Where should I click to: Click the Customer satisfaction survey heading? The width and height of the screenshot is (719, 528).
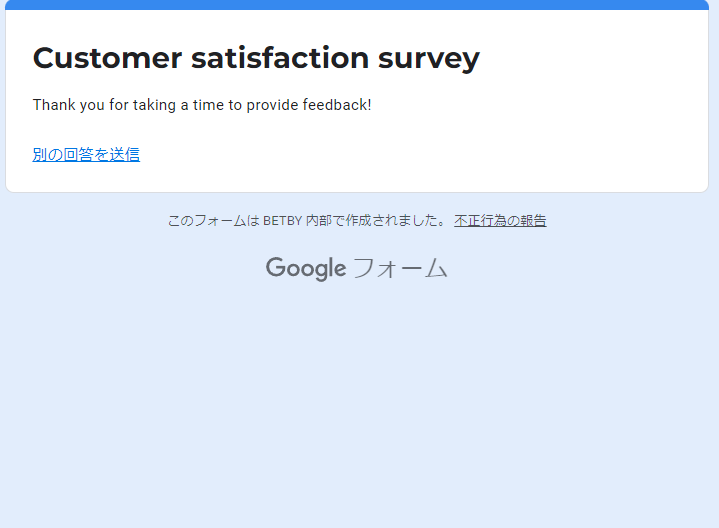256,58
